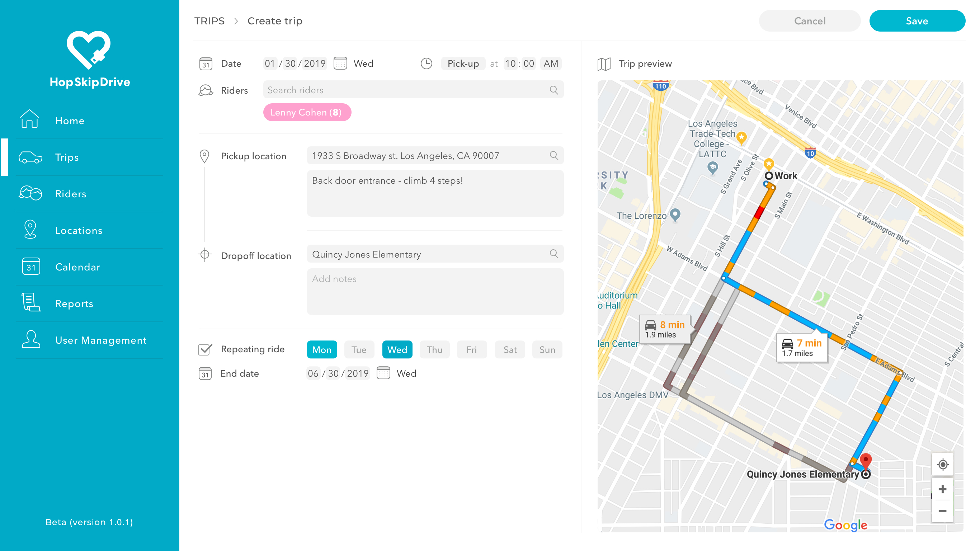Save the new trip
This screenshot has width=980, height=551.
pyautogui.click(x=917, y=21)
